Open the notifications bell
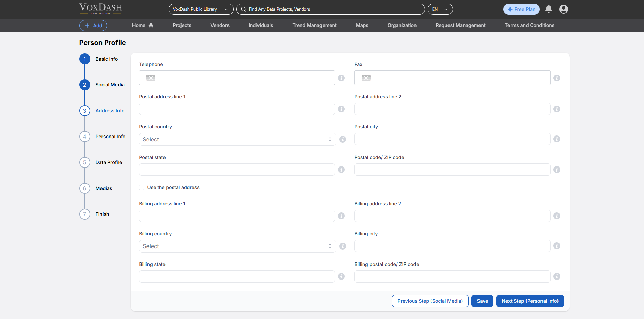 tap(548, 9)
